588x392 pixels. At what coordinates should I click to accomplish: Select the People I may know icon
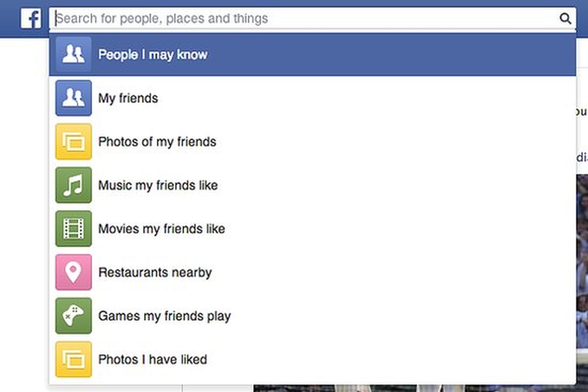[x=73, y=54]
